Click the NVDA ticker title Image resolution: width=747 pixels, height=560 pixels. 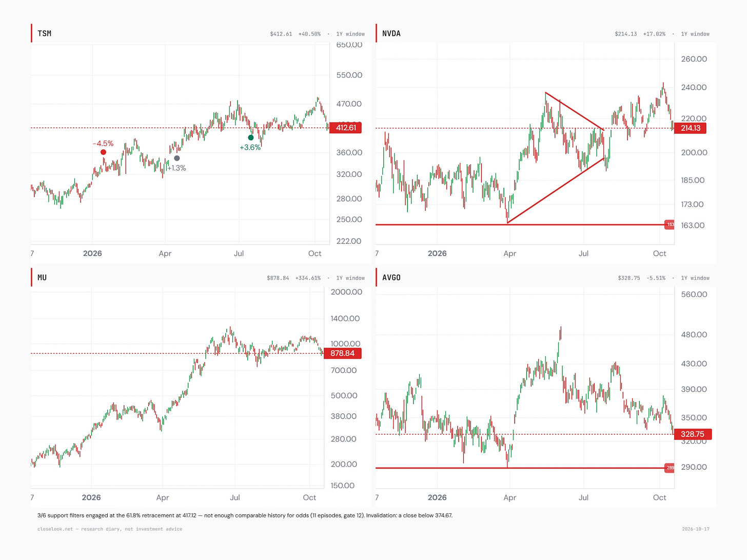pos(391,33)
